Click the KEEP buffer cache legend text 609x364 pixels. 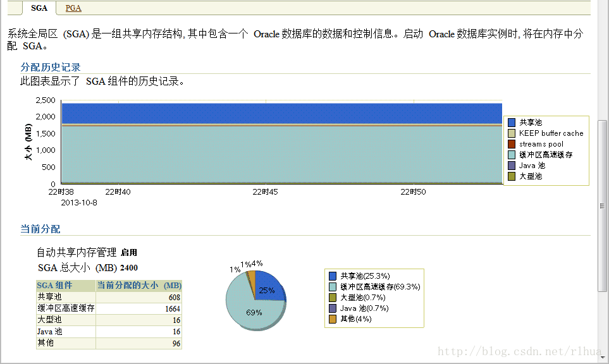tap(551, 133)
